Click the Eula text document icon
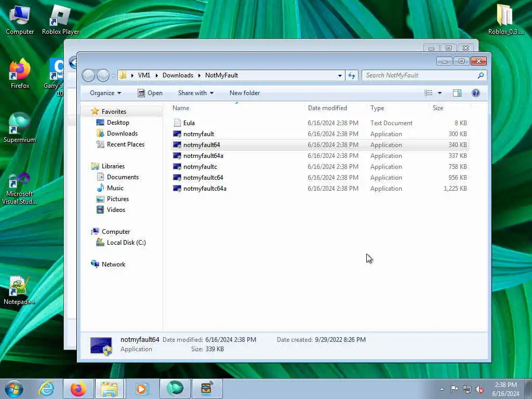532x399 pixels. click(177, 123)
